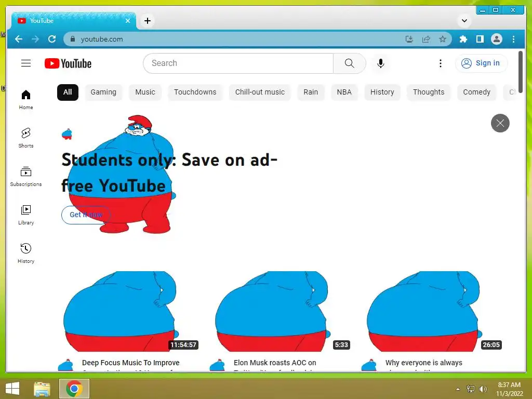The width and height of the screenshot is (532, 399).
Task: Click the page vertical scrollbar
Action: click(521, 72)
